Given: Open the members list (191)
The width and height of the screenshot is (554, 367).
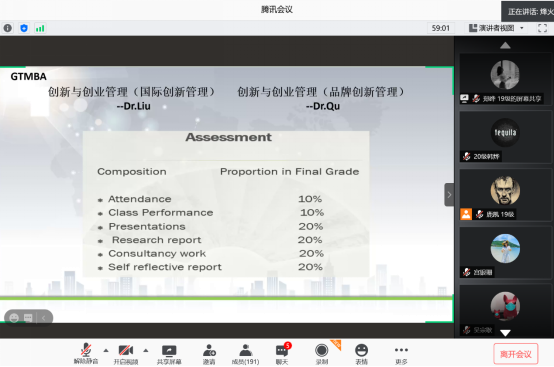Looking at the screenshot, I should (x=245, y=354).
